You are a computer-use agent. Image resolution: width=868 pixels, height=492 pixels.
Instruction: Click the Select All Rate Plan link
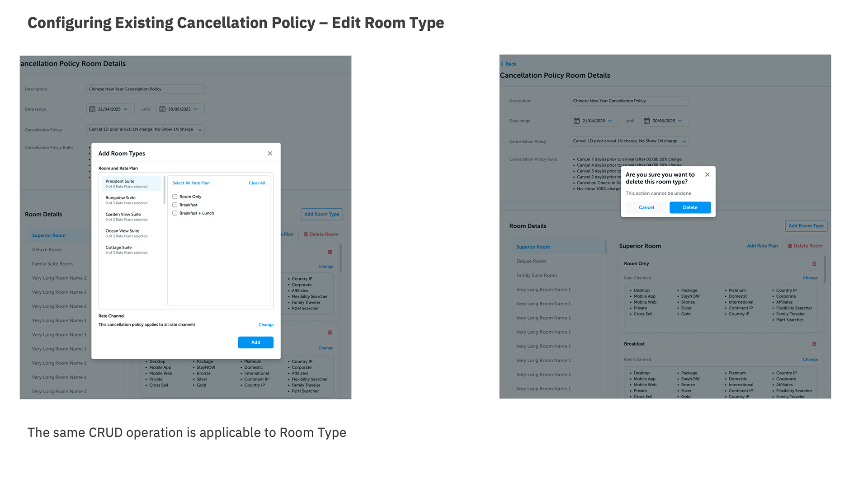pyautogui.click(x=191, y=183)
